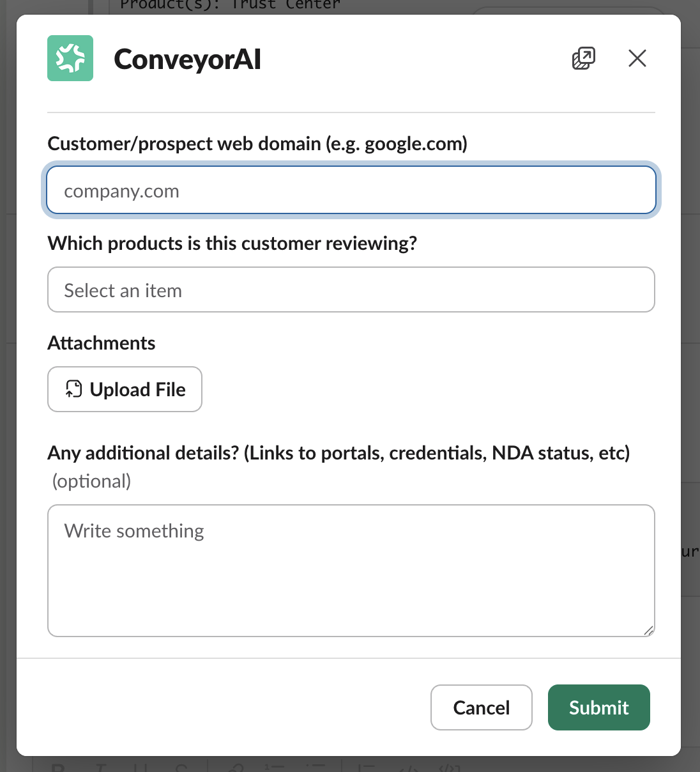Close the ConveyorAI dialog

637,58
